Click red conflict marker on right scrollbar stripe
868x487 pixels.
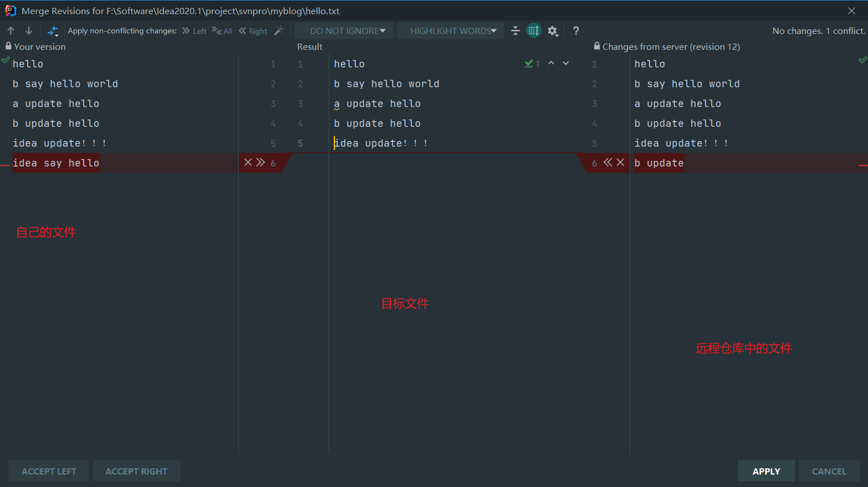click(x=863, y=165)
